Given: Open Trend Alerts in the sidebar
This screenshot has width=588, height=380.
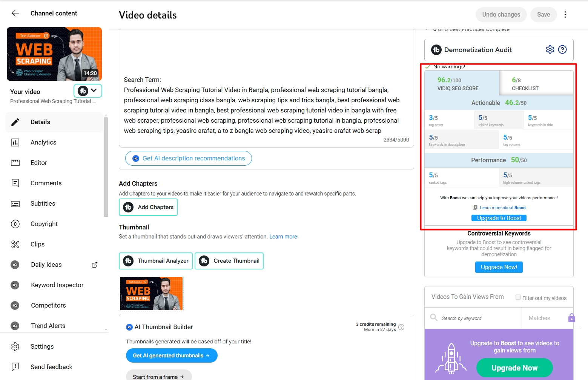Looking at the screenshot, I should tap(54, 326).
